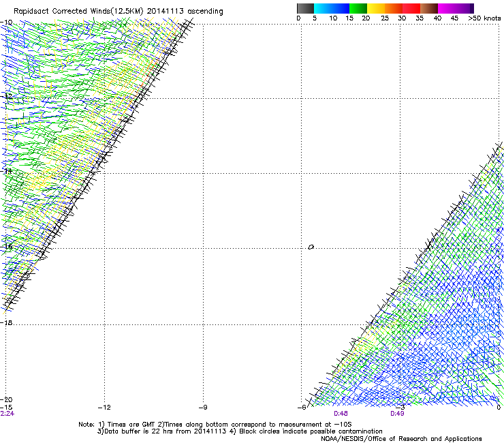Pick the orange 25–30 knots legend color

pyautogui.click(x=394, y=8)
